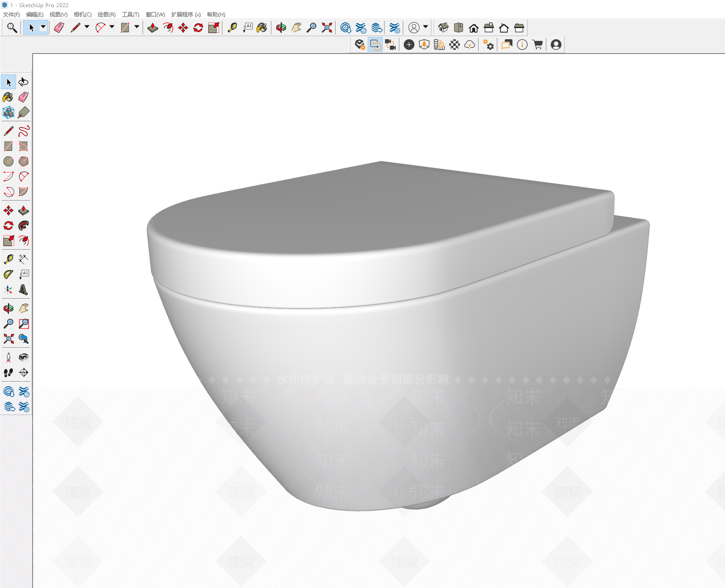This screenshot has height=588, width=725.
Task: Activate the Follow Me tool
Action: (24, 226)
